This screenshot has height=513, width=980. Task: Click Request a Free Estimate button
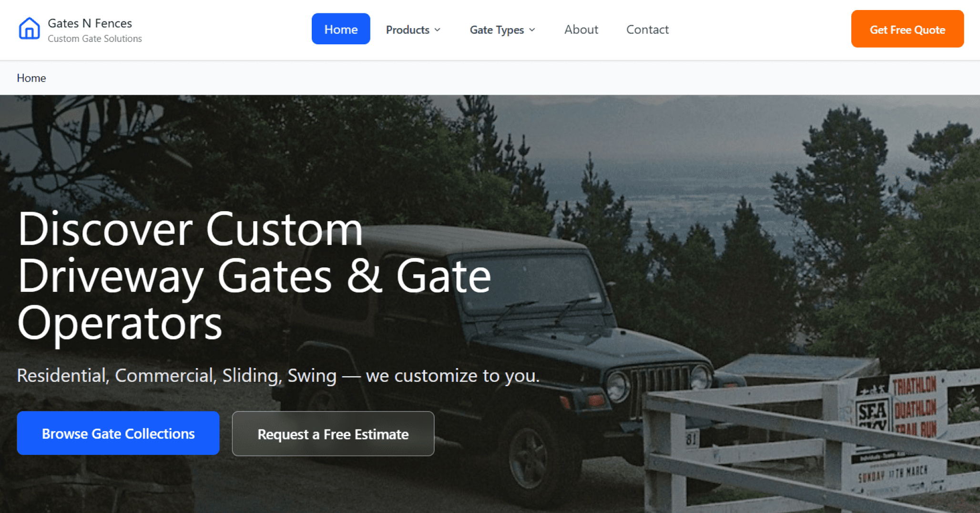pos(333,434)
